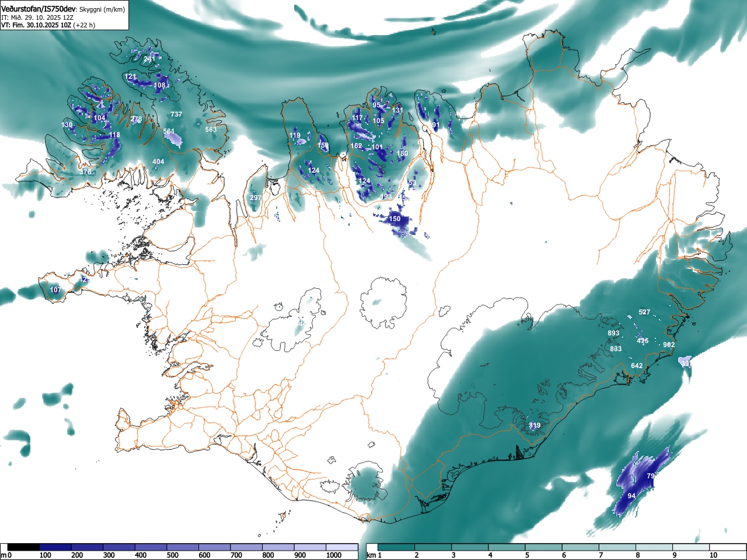
Task: Click the 'Skyggni (m/km)' parameter label
Action: tap(102, 10)
